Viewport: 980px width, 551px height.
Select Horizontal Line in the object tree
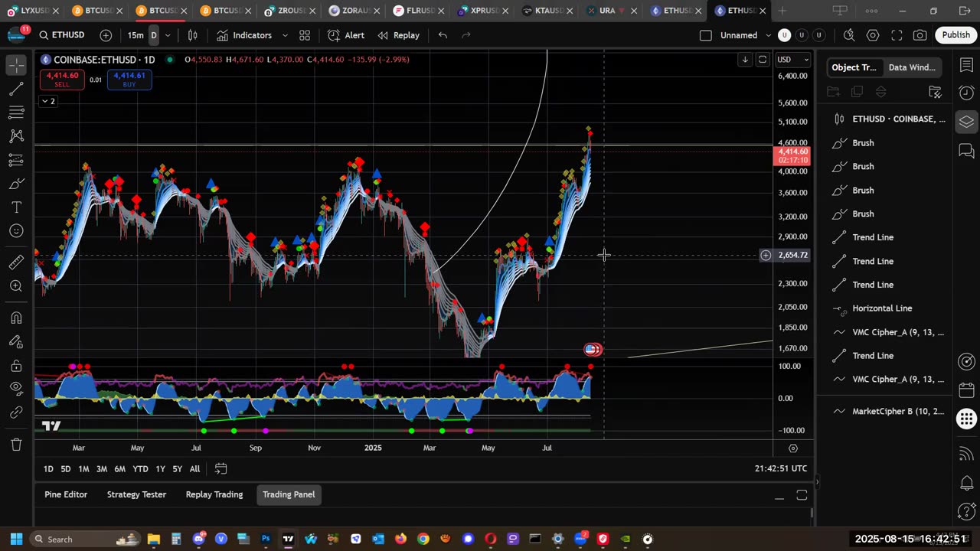tap(882, 308)
